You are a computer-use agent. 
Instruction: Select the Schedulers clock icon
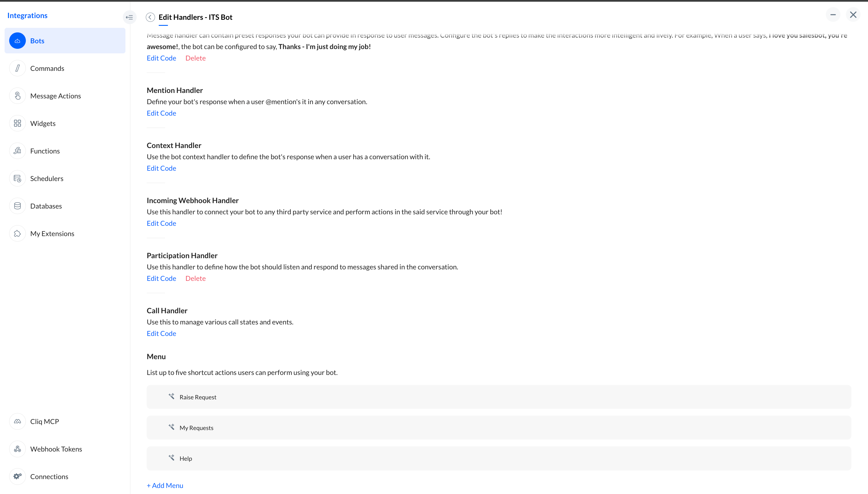point(17,178)
